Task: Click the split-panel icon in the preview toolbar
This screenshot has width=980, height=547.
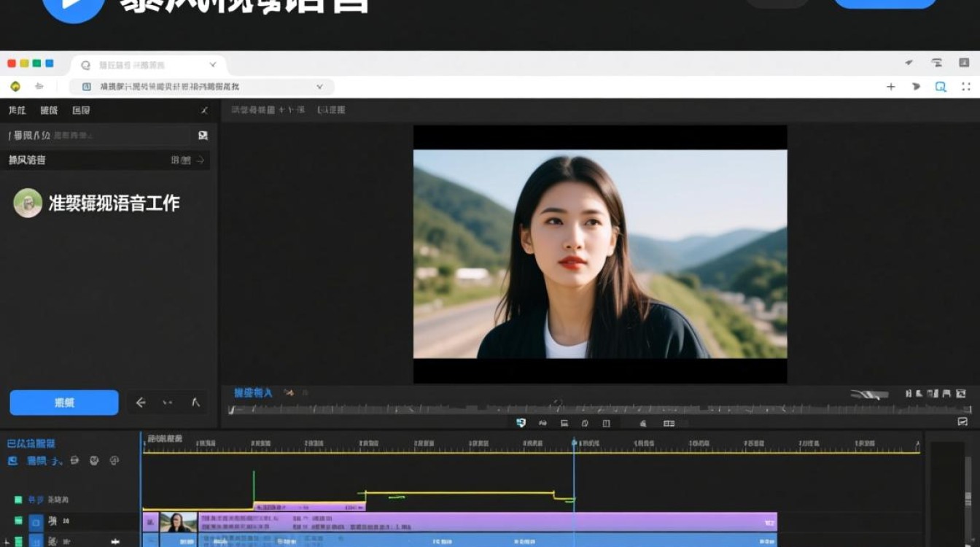Action: [x=606, y=423]
